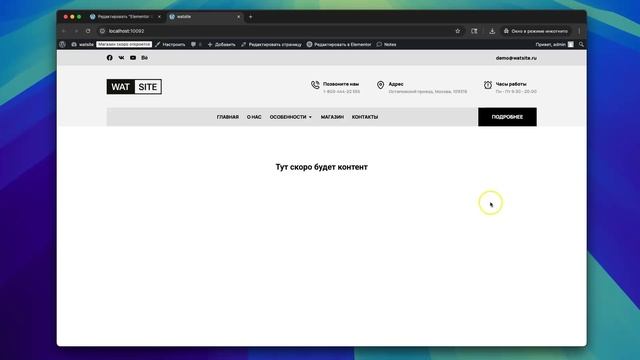Image resolution: width=640 pixels, height=360 pixels.
Task: Click the Магазин скоро откроется badge
Action: pyautogui.click(x=124, y=44)
